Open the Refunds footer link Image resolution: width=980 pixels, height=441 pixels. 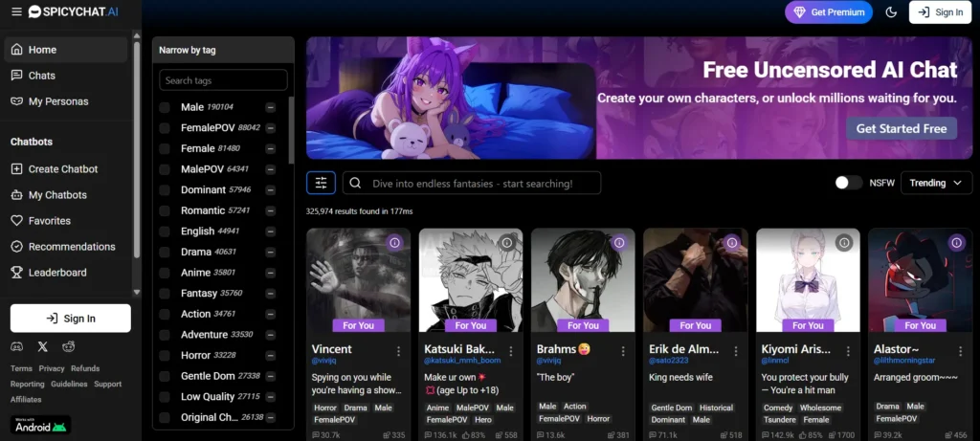coord(85,368)
